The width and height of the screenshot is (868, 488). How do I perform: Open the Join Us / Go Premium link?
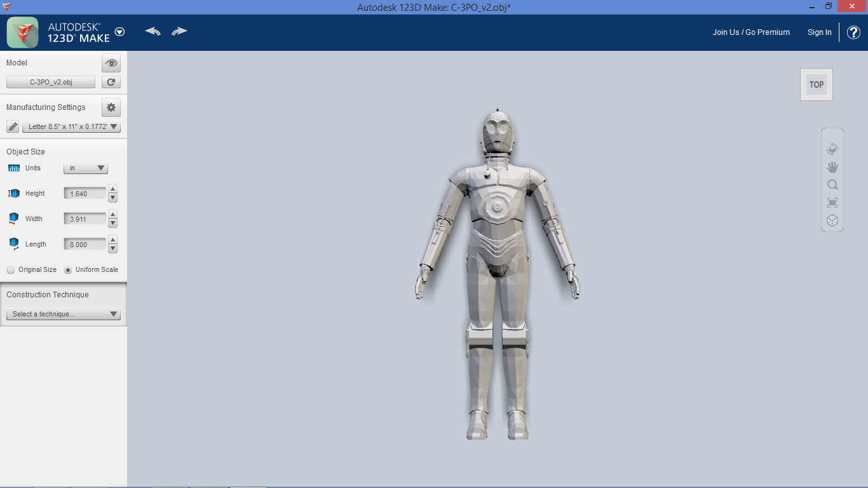pos(751,32)
